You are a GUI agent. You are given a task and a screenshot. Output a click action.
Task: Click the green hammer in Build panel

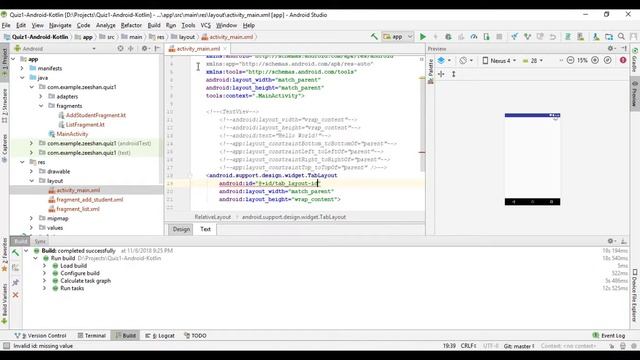[16, 253]
